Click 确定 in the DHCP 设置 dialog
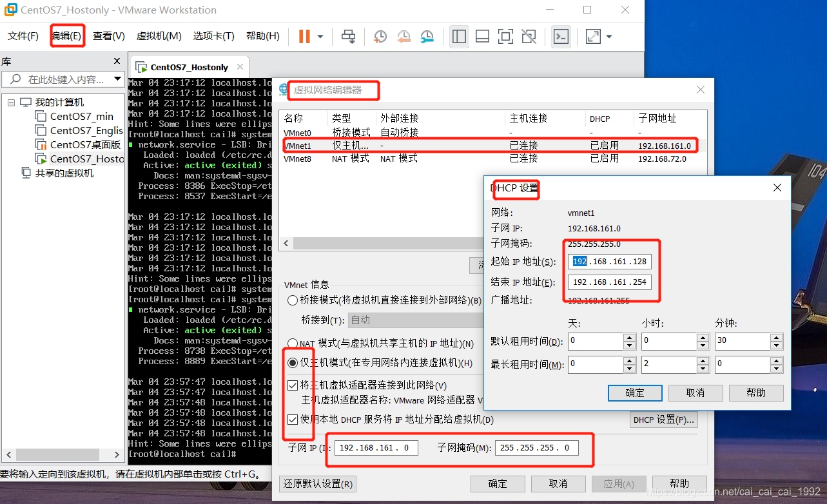 634,393
